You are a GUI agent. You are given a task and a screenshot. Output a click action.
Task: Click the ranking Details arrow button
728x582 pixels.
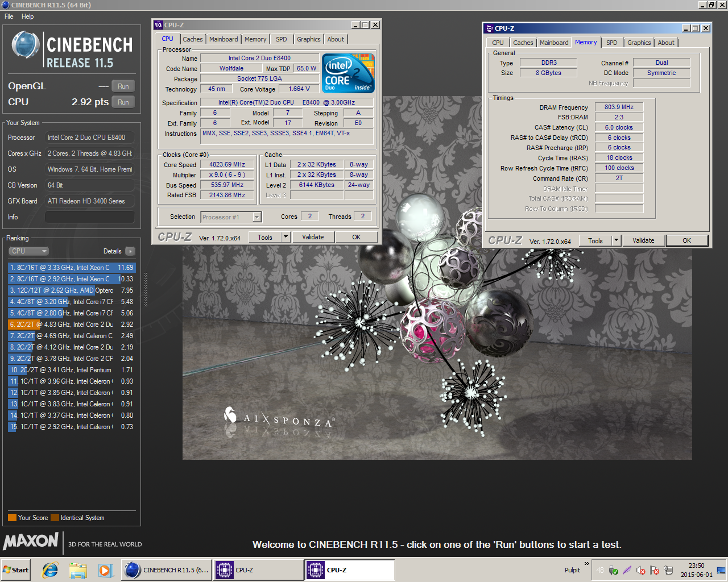click(130, 251)
